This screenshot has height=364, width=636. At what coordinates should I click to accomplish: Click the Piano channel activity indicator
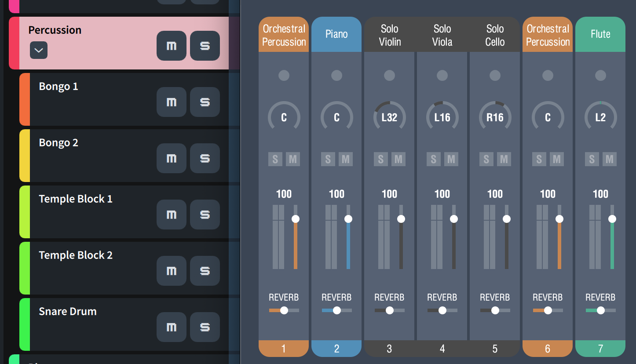point(336,75)
